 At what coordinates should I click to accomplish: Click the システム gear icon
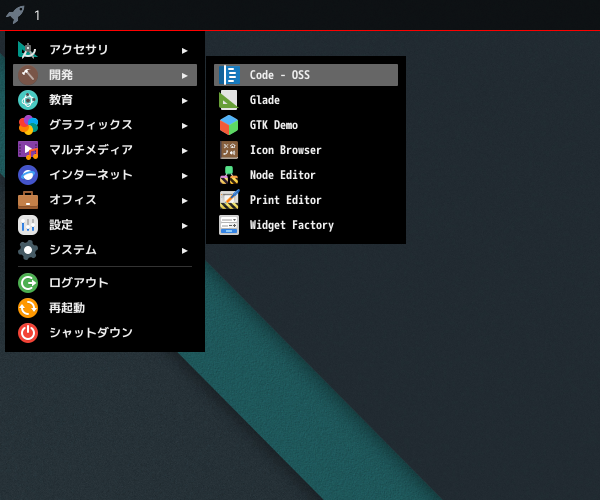point(28,250)
